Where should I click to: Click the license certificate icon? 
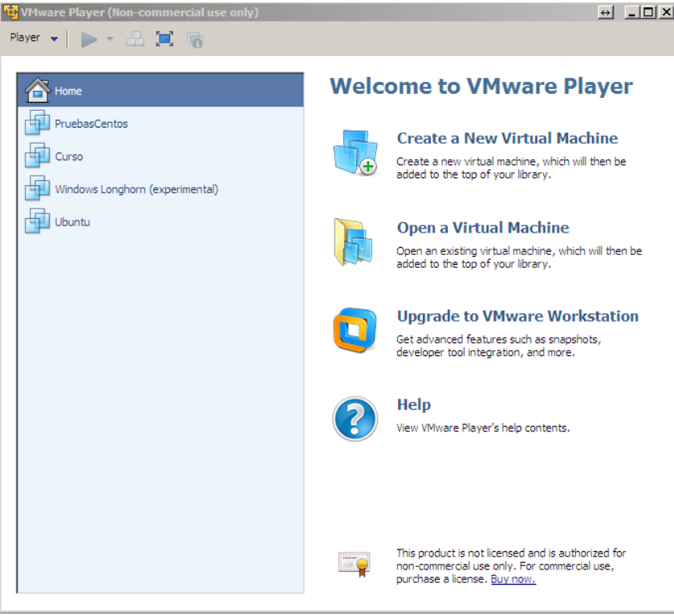[x=354, y=564]
